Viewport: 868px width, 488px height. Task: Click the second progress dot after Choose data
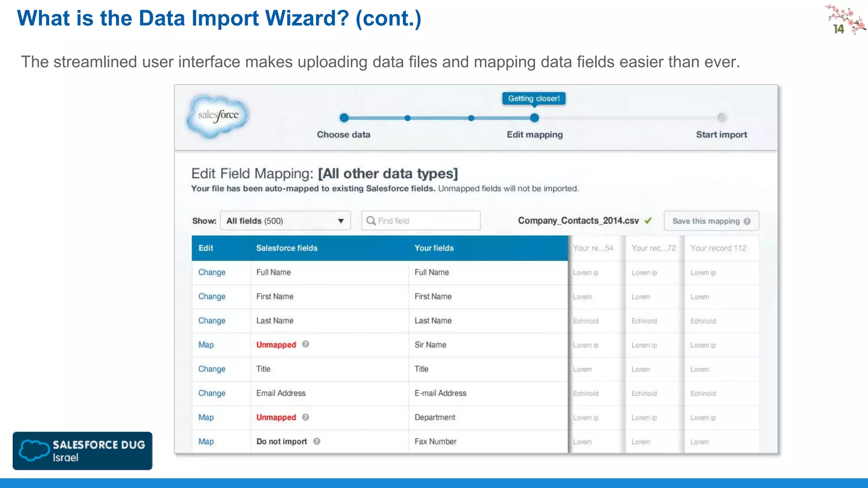click(407, 118)
